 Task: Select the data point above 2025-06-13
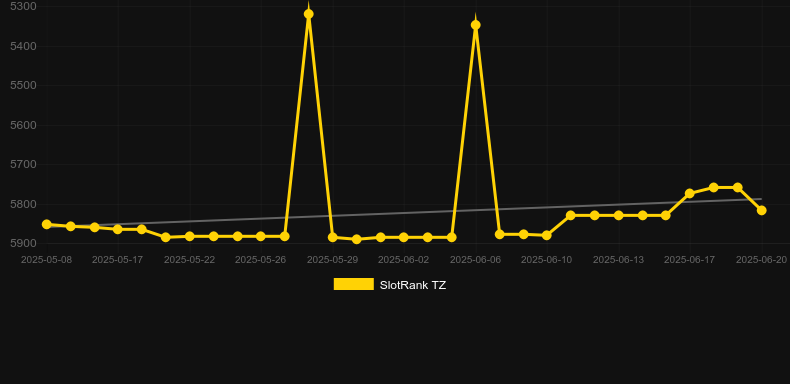coord(619,215)
